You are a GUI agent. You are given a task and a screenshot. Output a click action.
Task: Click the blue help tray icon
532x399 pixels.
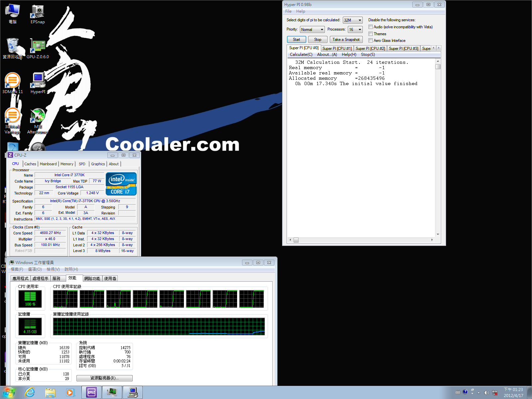[x=465, y=392]
